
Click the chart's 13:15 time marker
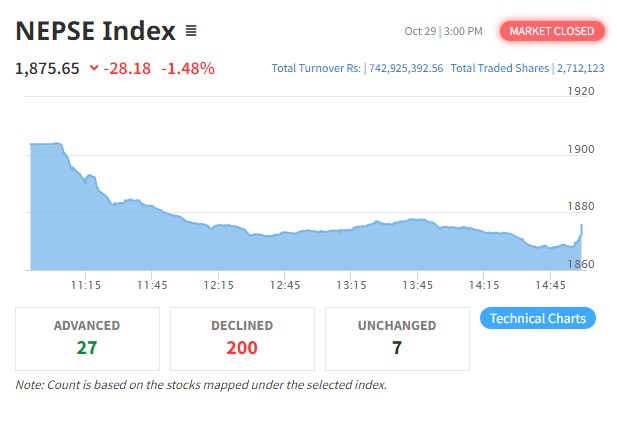(351, 286)
